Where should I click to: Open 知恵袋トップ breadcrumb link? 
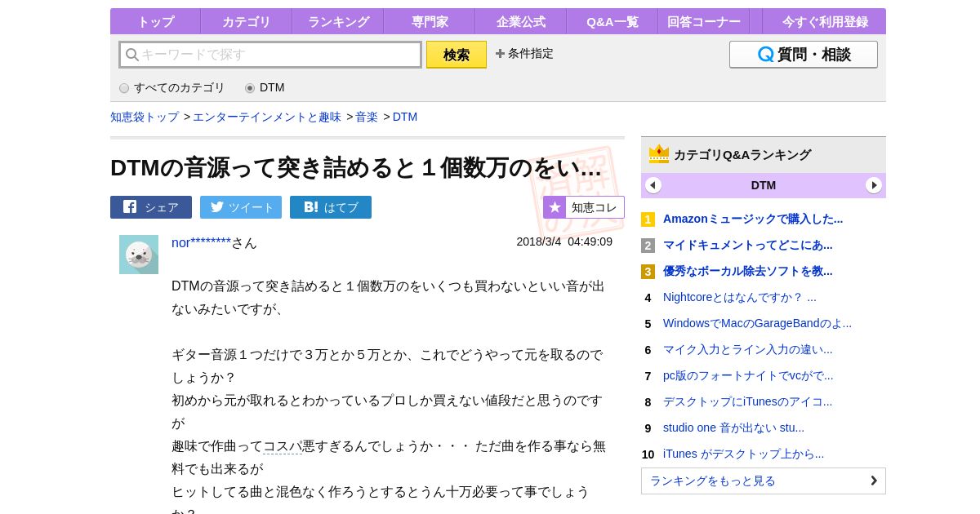pos(145,117)
